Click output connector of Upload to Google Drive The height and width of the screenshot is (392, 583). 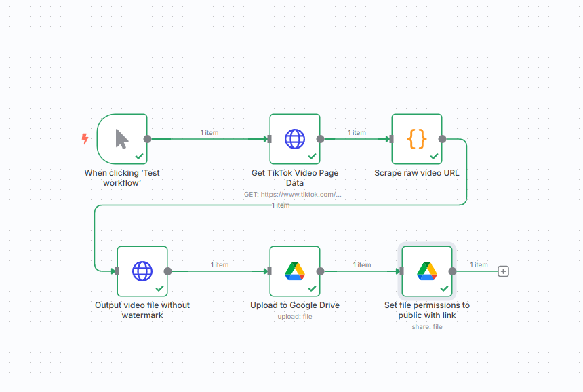320,271
